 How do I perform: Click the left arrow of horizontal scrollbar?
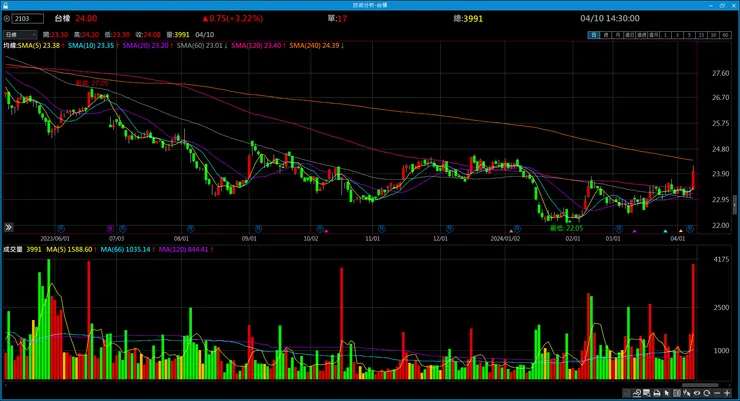pos(6,385)
